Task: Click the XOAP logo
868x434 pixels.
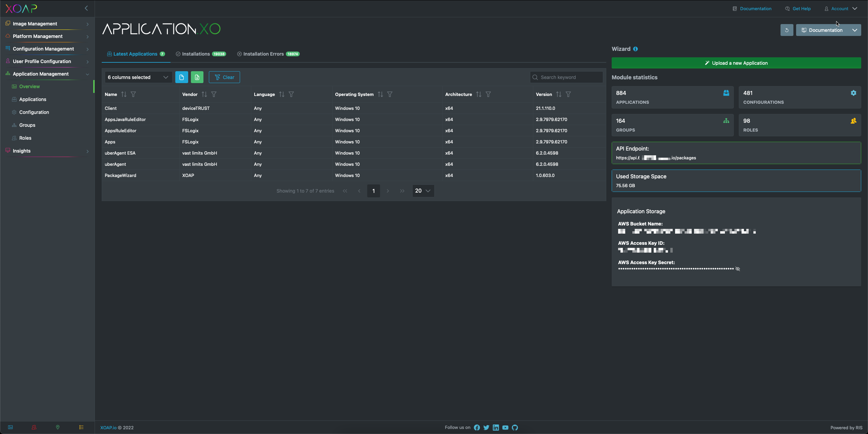Action: pyautogui.click(x=21, y=8)
